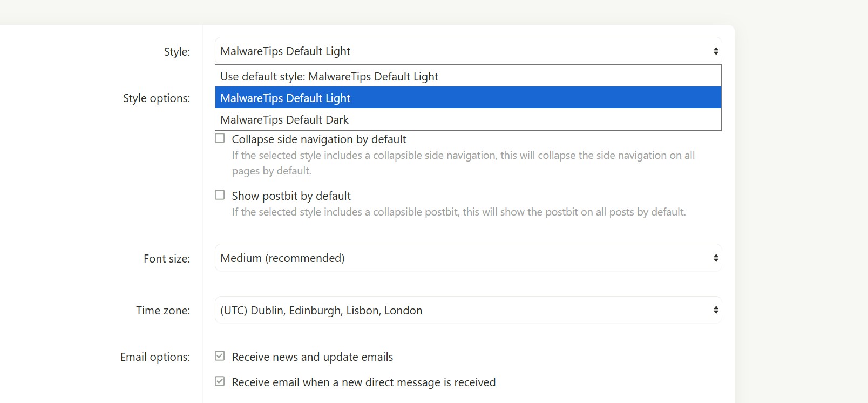Screen dimensions: 868x403
Task: Click "Receive email when a new direct message" label
Action: [x=363, y=382]
